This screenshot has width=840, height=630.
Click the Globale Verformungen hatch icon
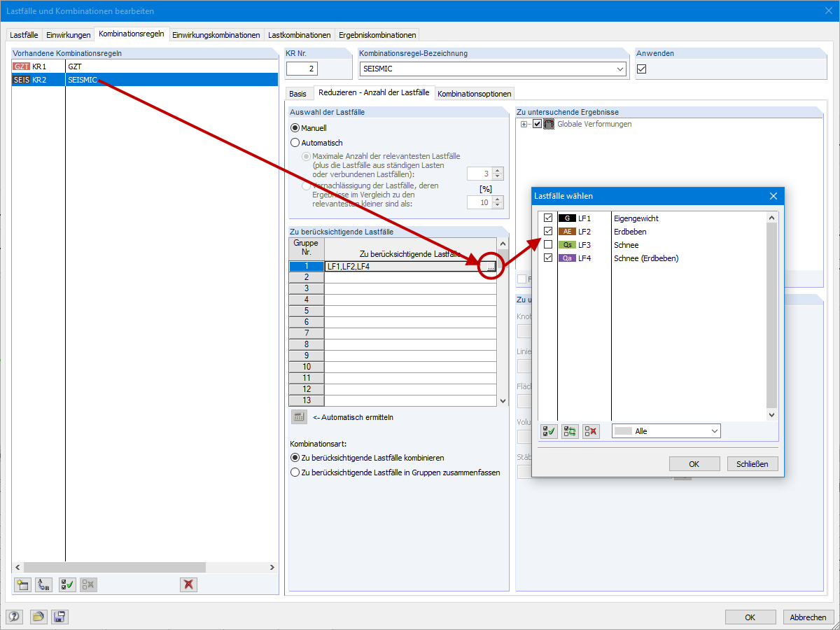point(549,124)
